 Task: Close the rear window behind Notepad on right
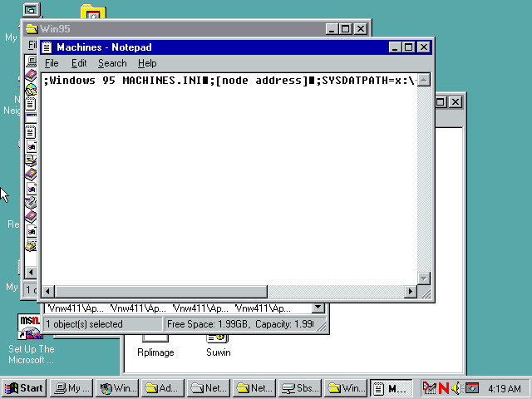(456, 101)
